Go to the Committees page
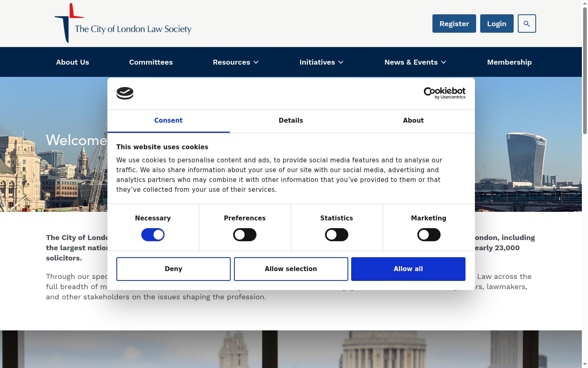Viewport: 588px width, 368px height. [x=151, y=62]
